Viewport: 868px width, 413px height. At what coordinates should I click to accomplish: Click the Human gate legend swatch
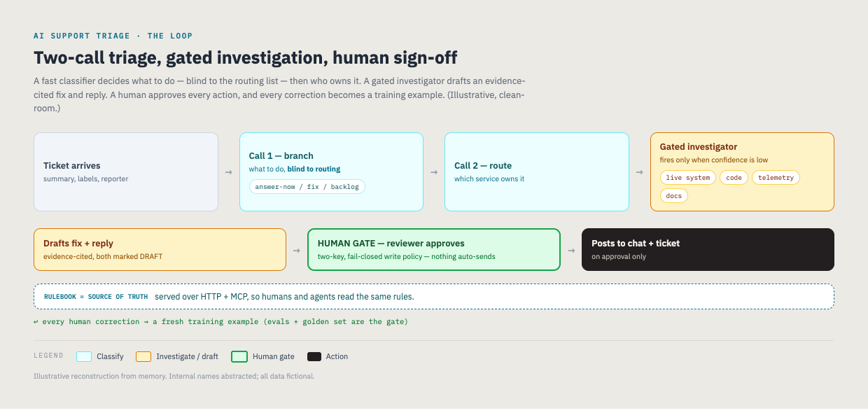(239, 356)
